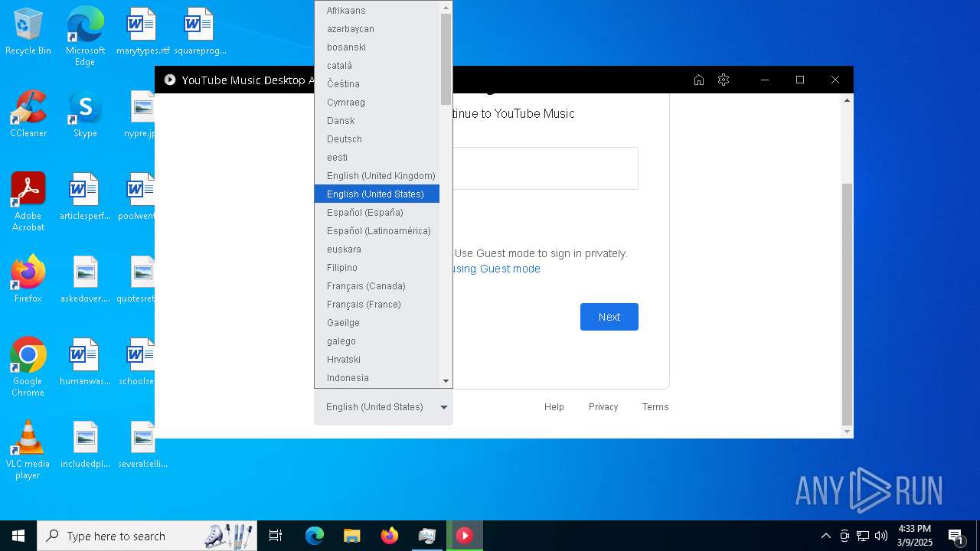Click the Next button
Image resolution: width=980 pixels, height=551 pixels.
609,317
